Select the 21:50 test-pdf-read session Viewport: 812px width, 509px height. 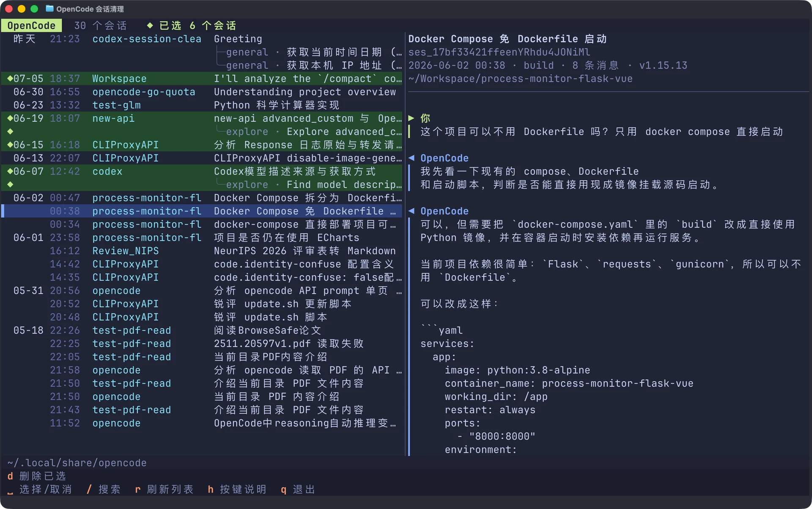pos(202,383)
